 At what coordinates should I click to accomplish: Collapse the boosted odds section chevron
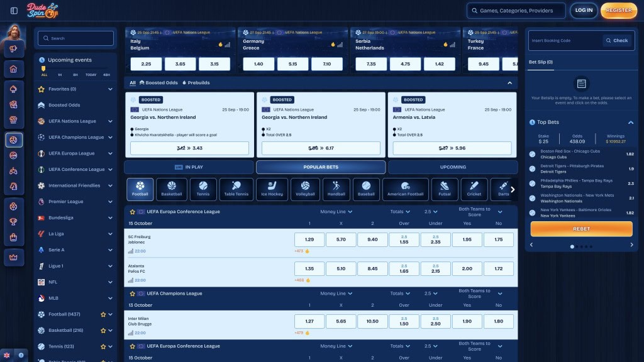509,83
